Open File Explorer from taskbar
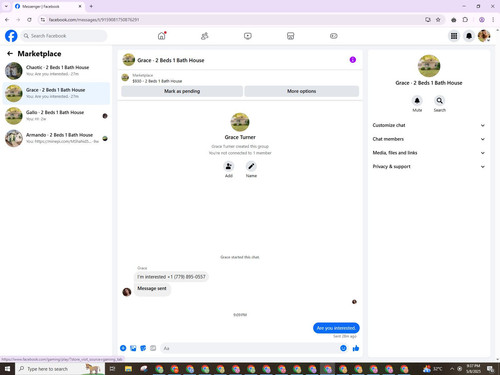Viewport: 500px width, 375px height. point(128,369)
